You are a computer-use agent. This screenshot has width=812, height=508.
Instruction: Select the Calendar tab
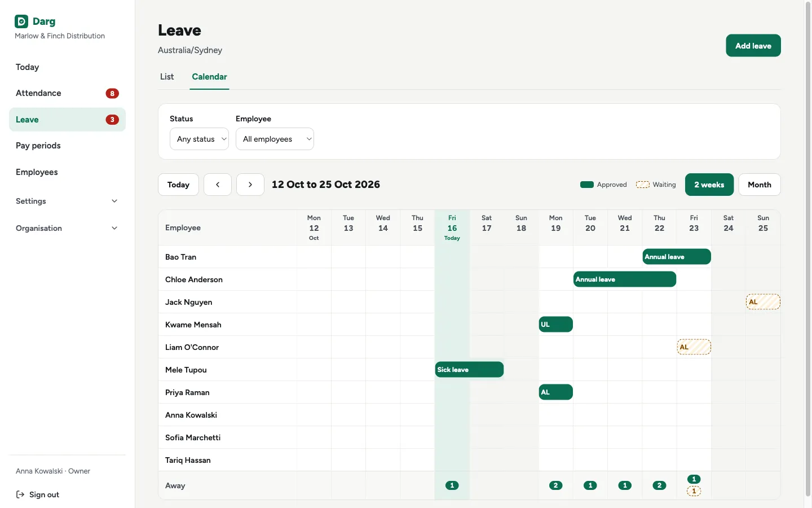click(209, 77)
